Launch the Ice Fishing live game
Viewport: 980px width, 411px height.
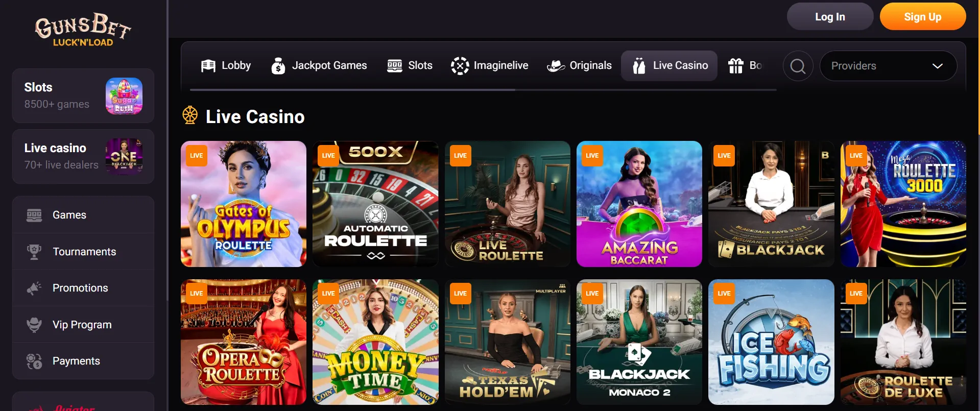click(771, 342)
